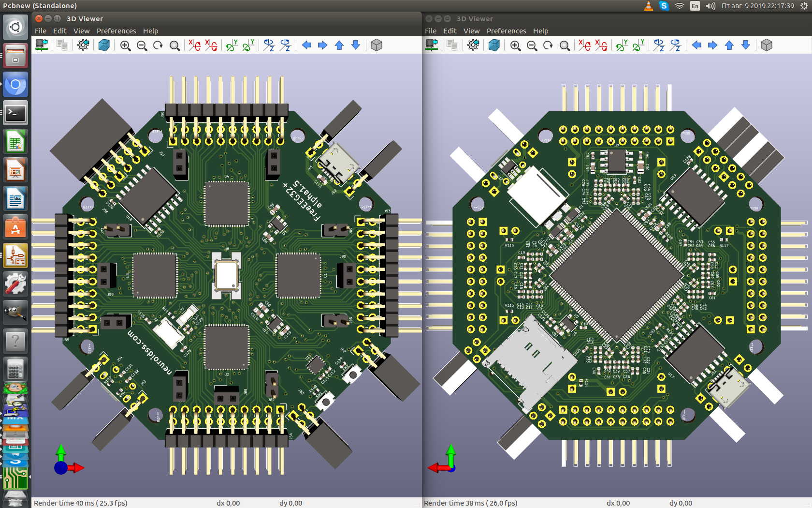Open the View menu in right viewer
Screen dimensions: 812x508
[x=471, y=31]
